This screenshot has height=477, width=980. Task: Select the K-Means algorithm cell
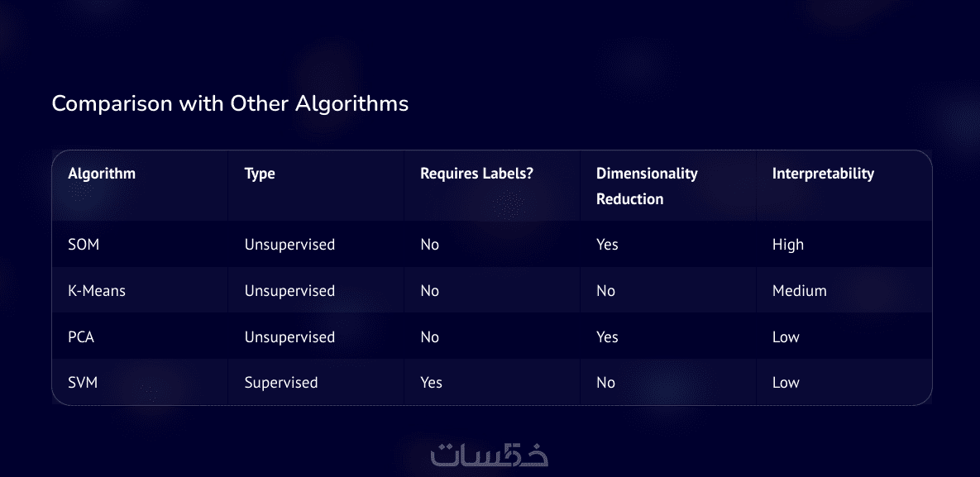click(x=97, y=291)
